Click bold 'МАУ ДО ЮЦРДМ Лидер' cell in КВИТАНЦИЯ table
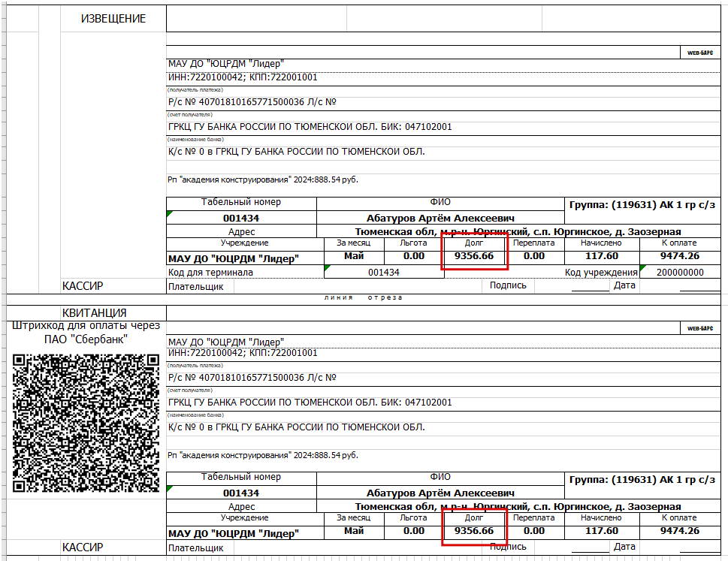Viewport: 728px width, 561px height. (x=245, y=533)
